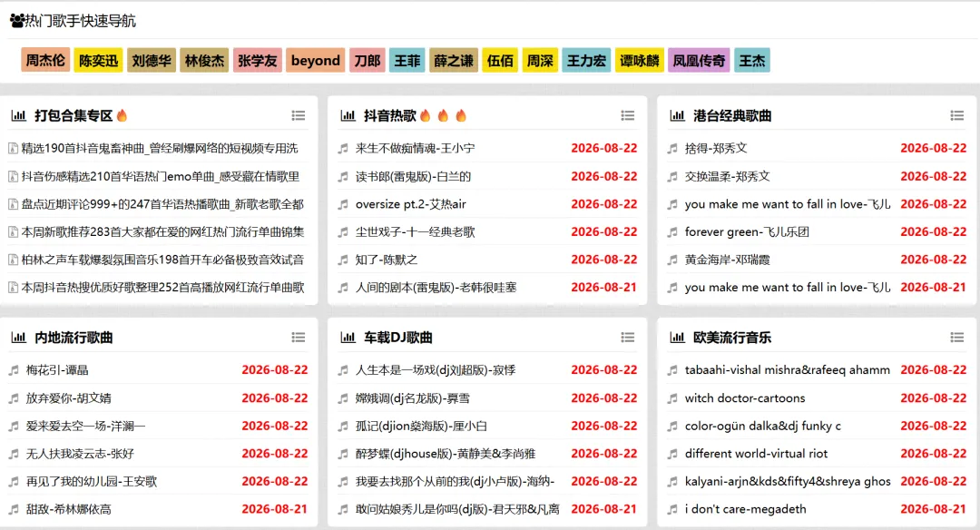Screen dimensions: 980x530
Task: Select singer tag 陈奕迅
Action: coord(98,60)
